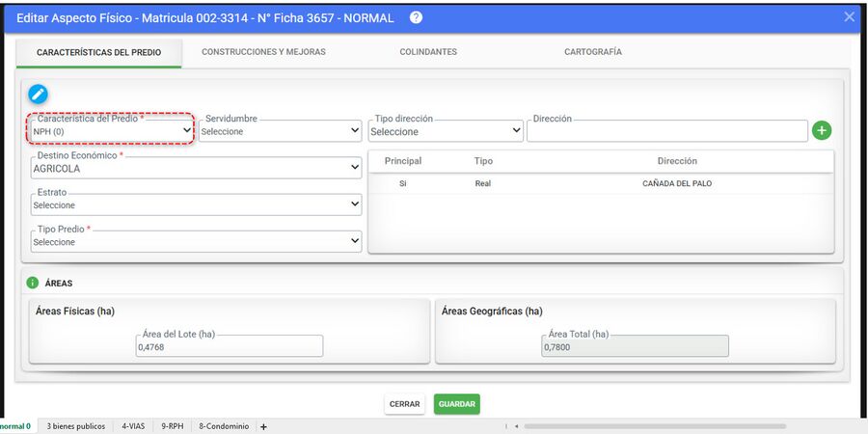
Task: Click the CERRAR button
Action: pyautogui.click(x=405, y=404)
